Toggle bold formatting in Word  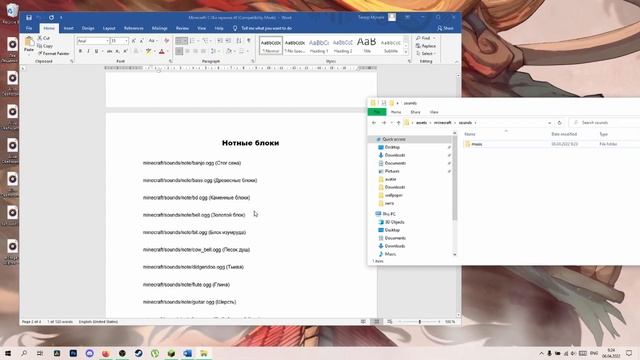point(80,51)
